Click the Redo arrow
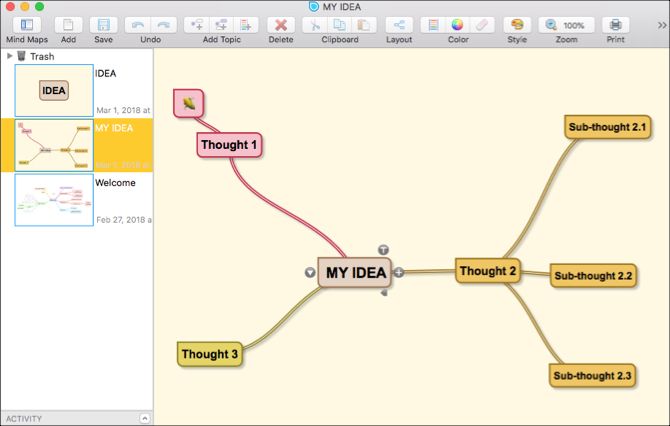Image resolution: width=670 pixels, height=426 pixels. (164, 25)
